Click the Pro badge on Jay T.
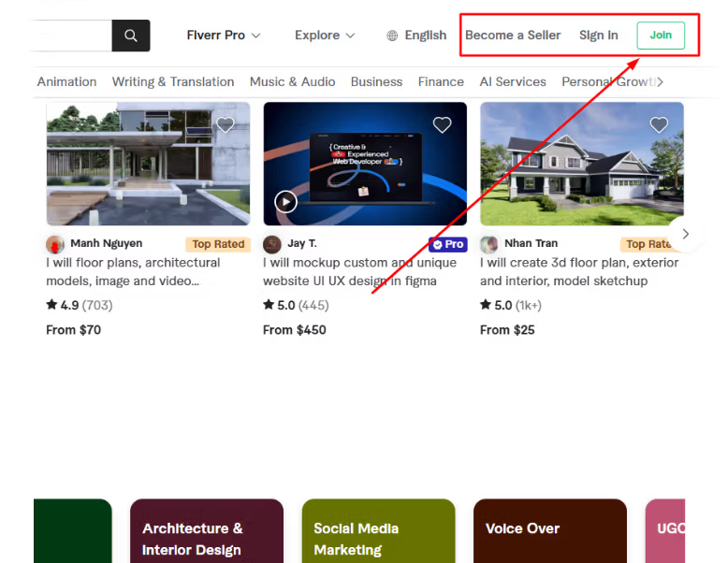 tap(448, 244)
